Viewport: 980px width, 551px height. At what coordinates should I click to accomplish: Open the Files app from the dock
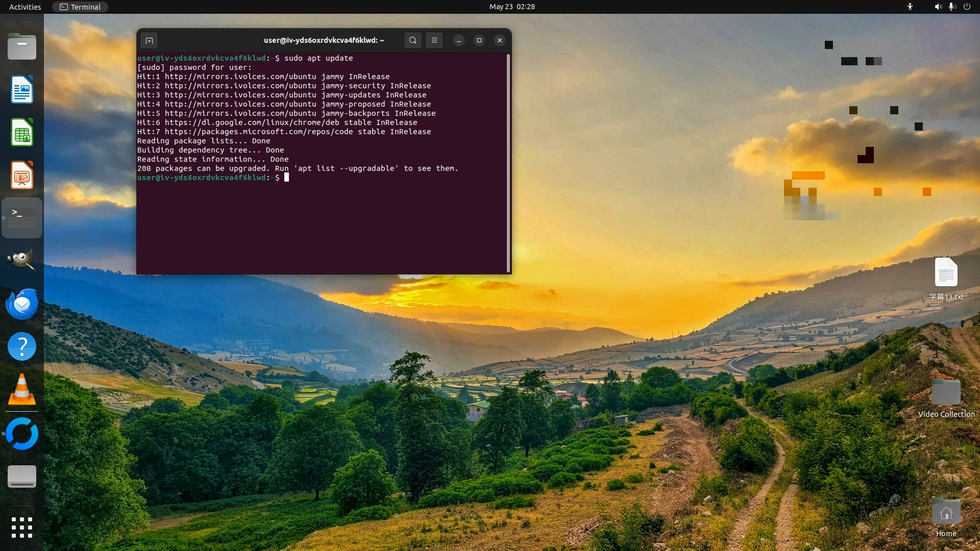pyautogui.click(x=22, y=47)
